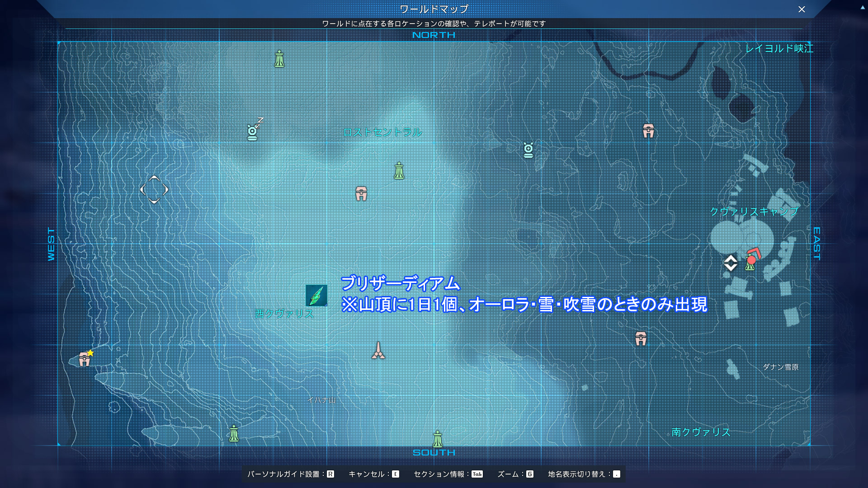868x488 pixels.
Task: Click the red player position marker at the camp
Action: click(752, 259)
